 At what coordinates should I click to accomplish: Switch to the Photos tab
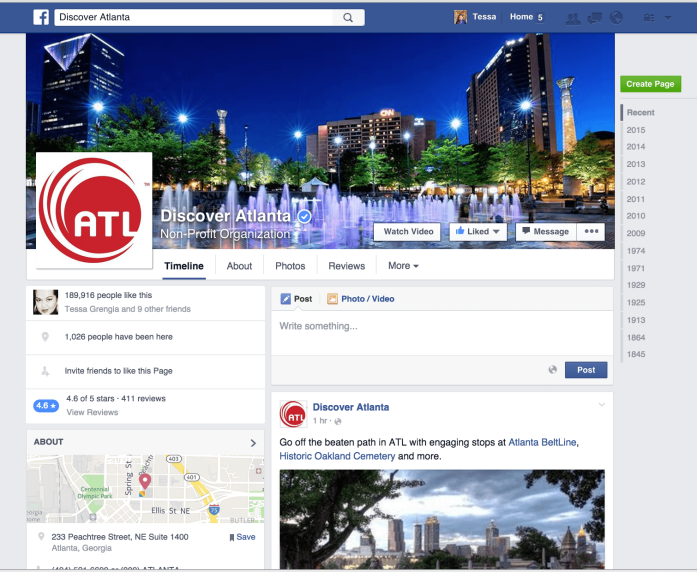point(290,266)
